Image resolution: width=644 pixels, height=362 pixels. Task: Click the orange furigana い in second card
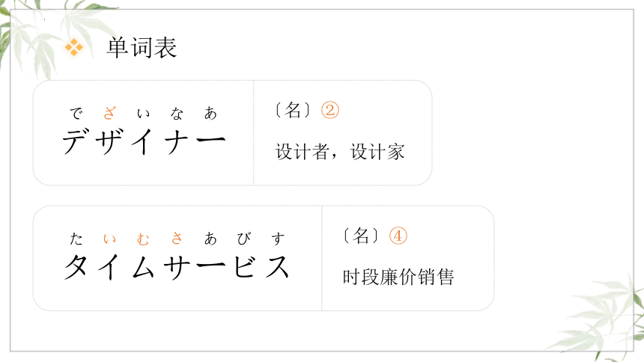[109, 239]
